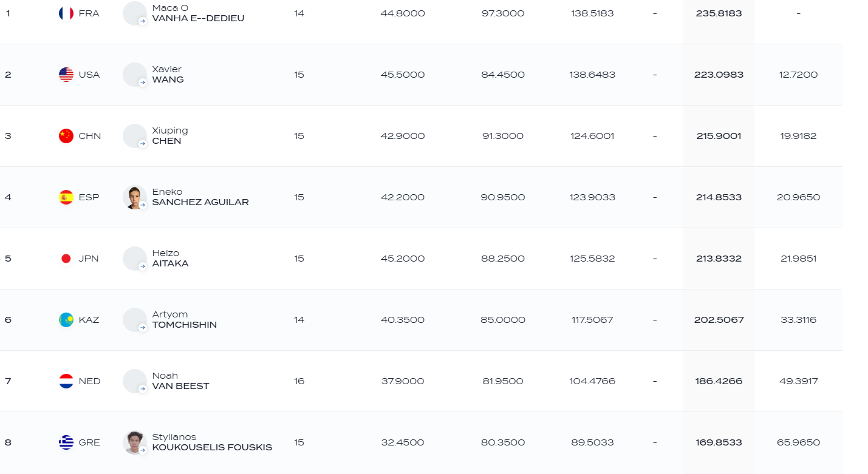Click USA flag icon beside Xavier Wang

tap(66, 75)
